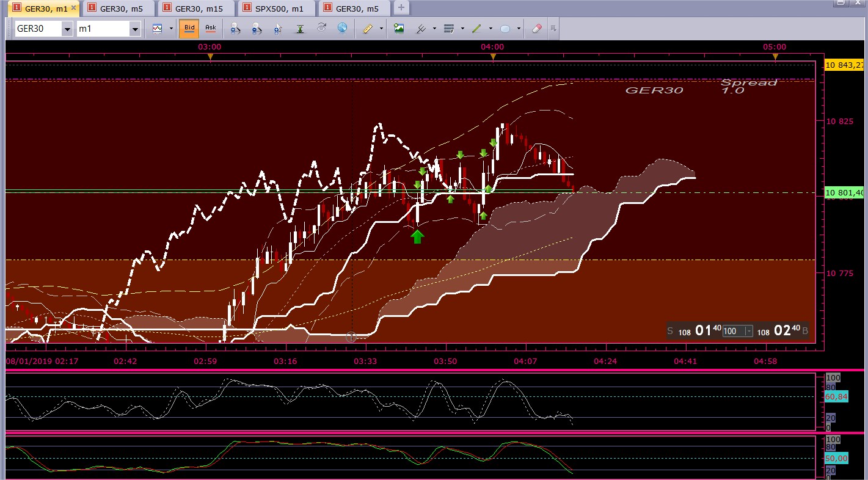868x480 pixels.
Task: Zoom out of the chart
Action: [257, 28]
